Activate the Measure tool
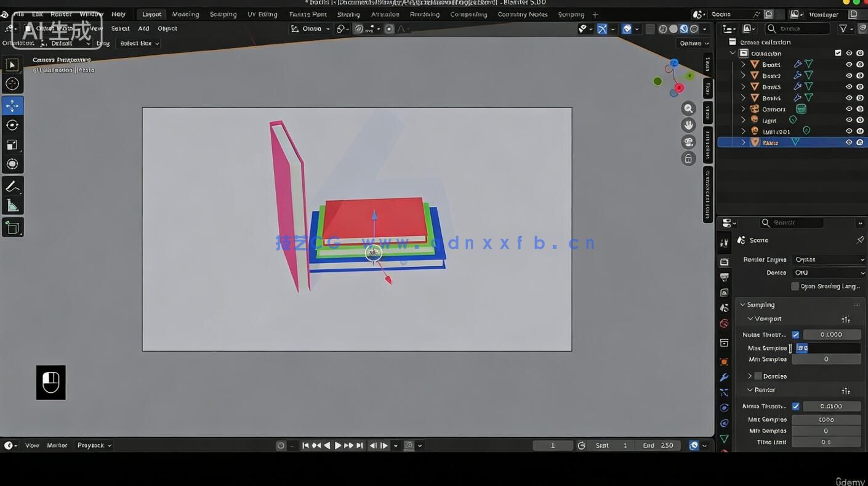The width and height of the screenshot is (868, 486). pos(12,205)
